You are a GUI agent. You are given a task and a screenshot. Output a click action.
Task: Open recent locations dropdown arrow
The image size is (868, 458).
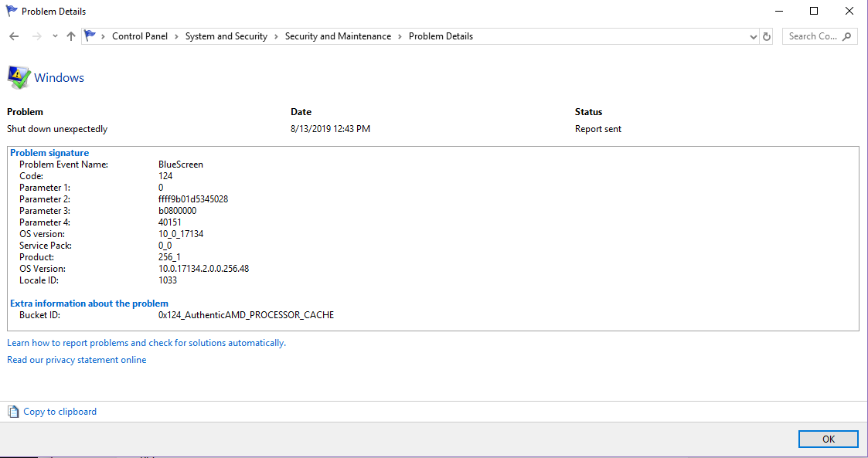pyautogui.click(x=55, y=36)
